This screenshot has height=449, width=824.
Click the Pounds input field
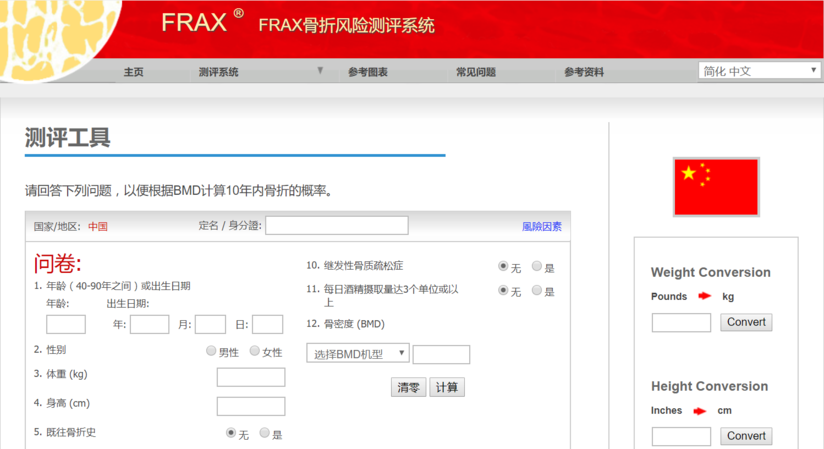click(x=681, y=322)
